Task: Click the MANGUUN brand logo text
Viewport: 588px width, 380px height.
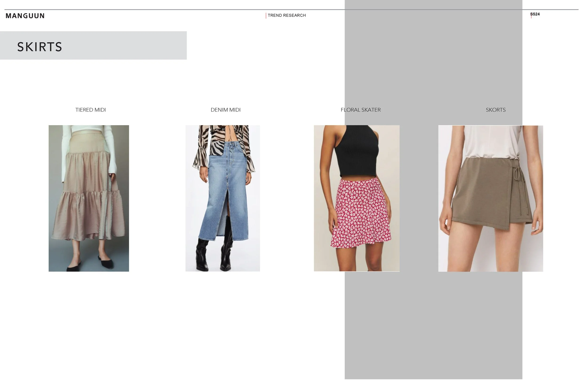Action: pyautogui.click(x=25, y=16)
